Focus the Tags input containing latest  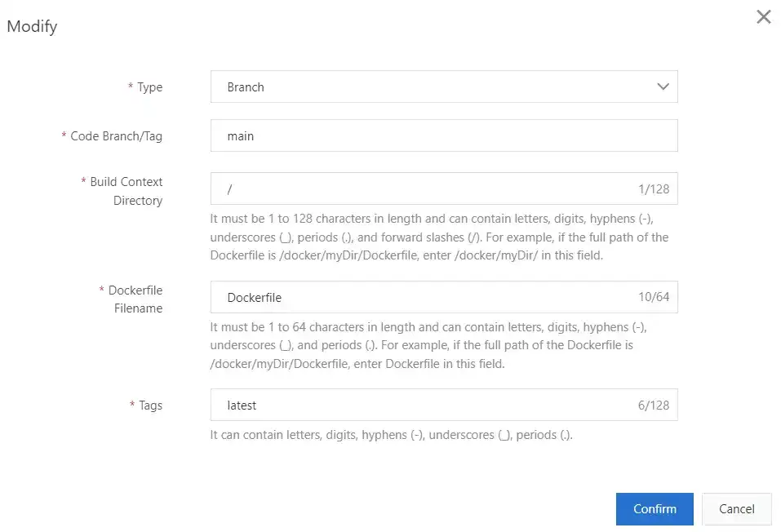(424, 405)
